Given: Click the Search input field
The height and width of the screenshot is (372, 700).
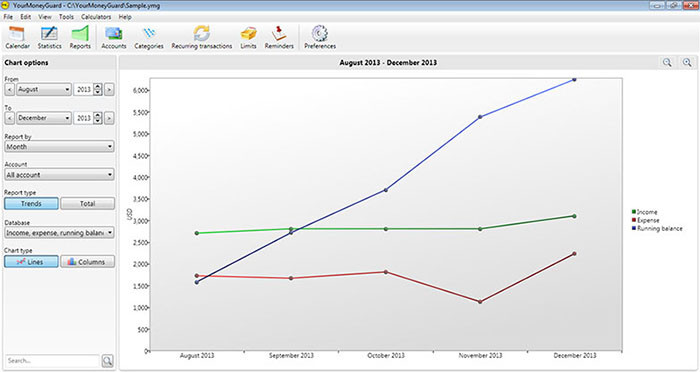Looking at the screenshot, I should pos(52,360).
